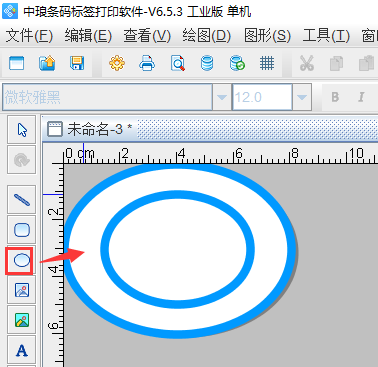Expand the font name dropdown arrow
378x367 pixels.
(x=222, y=97)
